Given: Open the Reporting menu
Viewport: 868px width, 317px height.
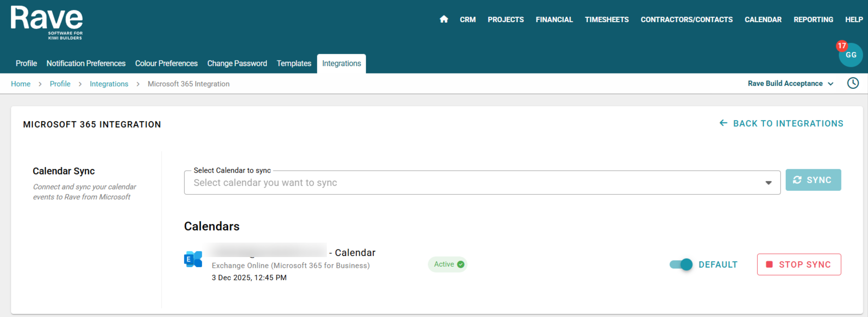Looking at the screenshot, I should [813, 20].
